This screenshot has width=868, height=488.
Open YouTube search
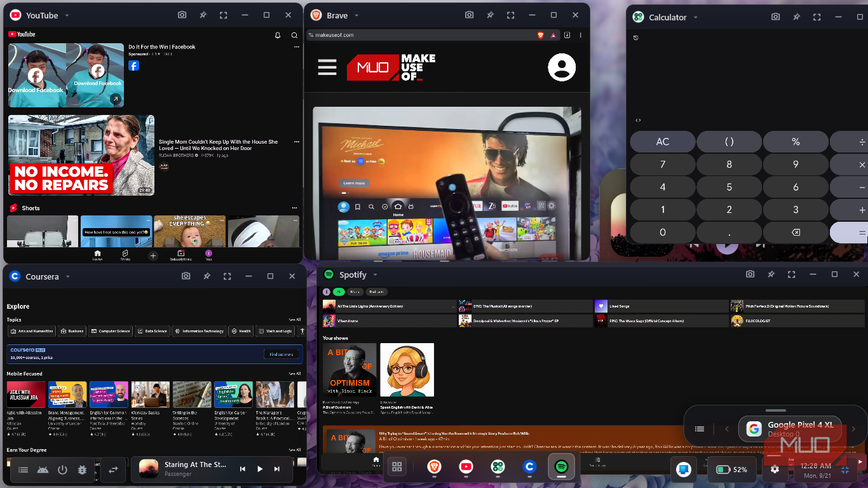pyautogui.click(x=294, y=36)
